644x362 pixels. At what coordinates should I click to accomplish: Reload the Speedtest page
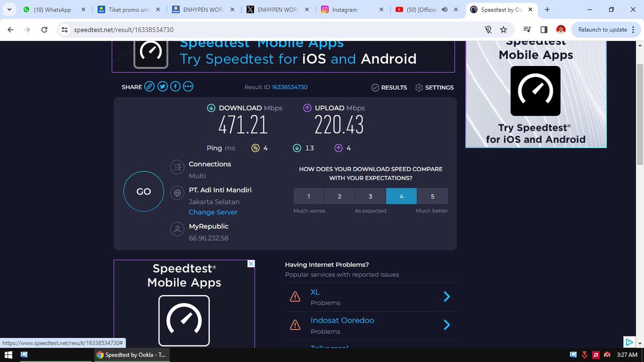[x=45, y=29]
